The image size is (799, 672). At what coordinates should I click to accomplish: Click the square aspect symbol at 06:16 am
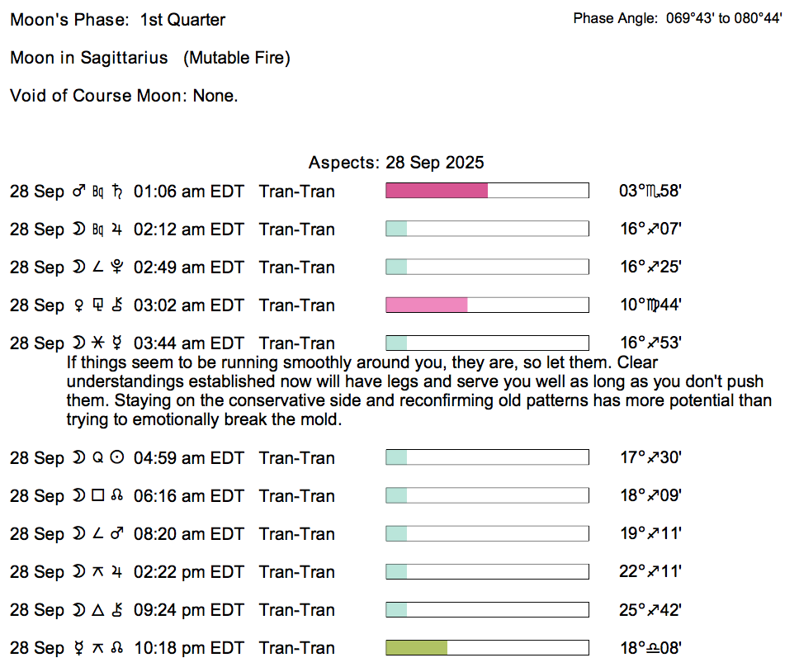tap(98, 496)
